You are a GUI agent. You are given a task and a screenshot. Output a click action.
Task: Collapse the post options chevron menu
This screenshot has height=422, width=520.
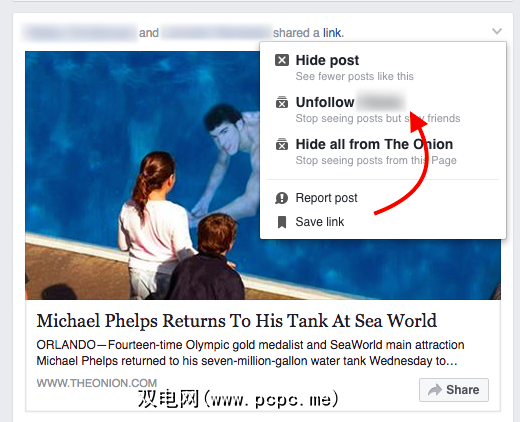497,31
